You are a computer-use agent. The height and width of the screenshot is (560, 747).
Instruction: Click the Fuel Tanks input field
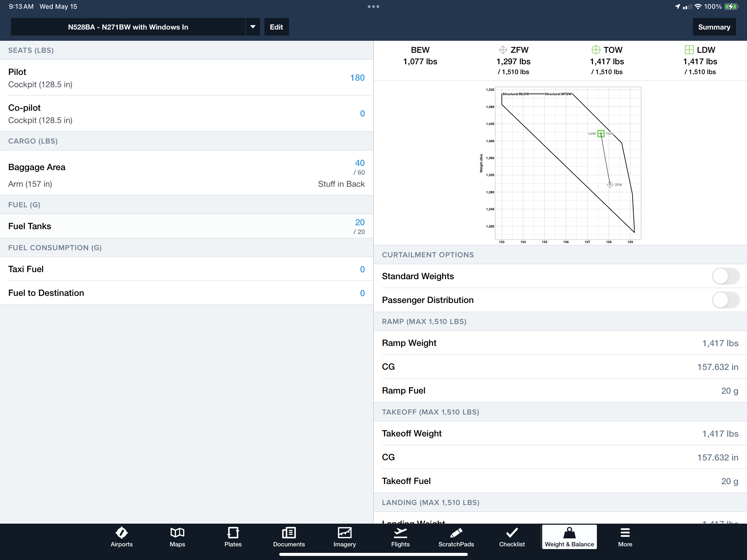(359, 222)
